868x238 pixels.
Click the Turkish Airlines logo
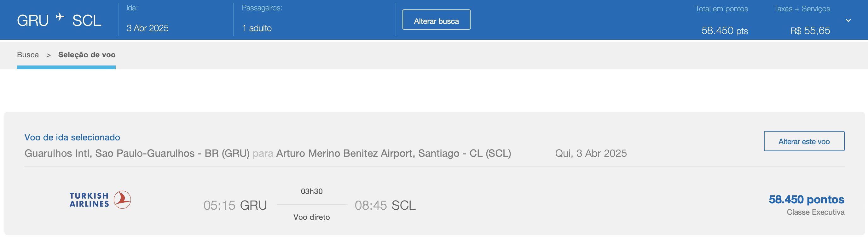point(100,200)
